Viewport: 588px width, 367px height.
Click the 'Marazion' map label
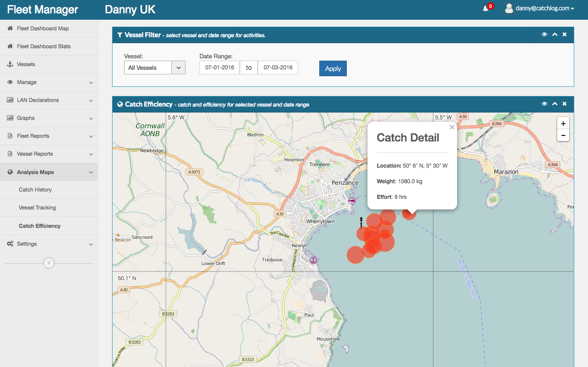(x=506, y=172)
